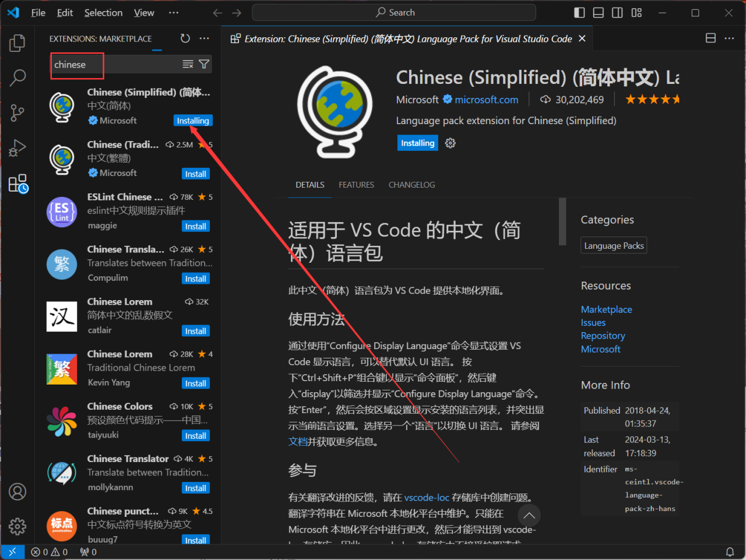Show errors and warnings in status bar
746x560 pixels.
click(x=50, y=552)
